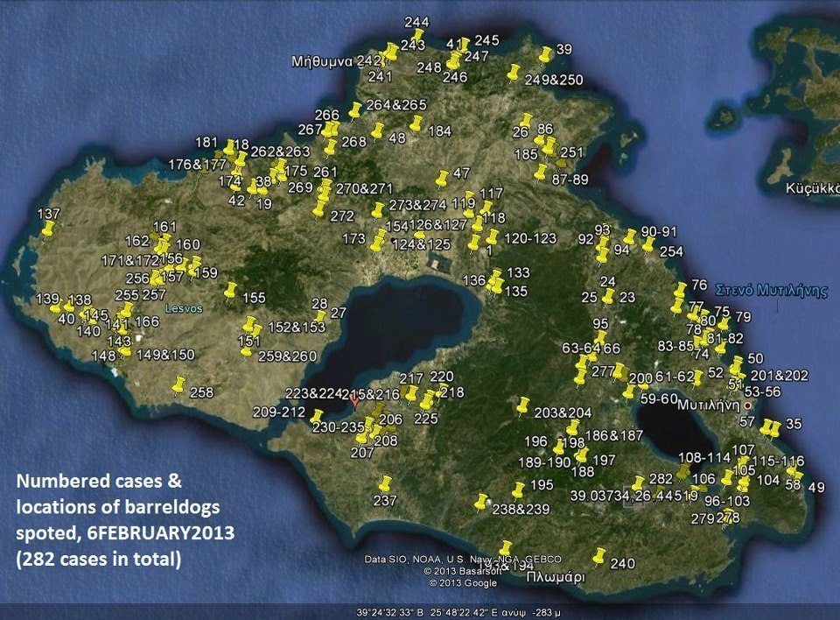Image resolution: width=840 pixels, height=620 pixels.
Task: Click the yellow pushpin labeled 137
Action: click(49, 229)
